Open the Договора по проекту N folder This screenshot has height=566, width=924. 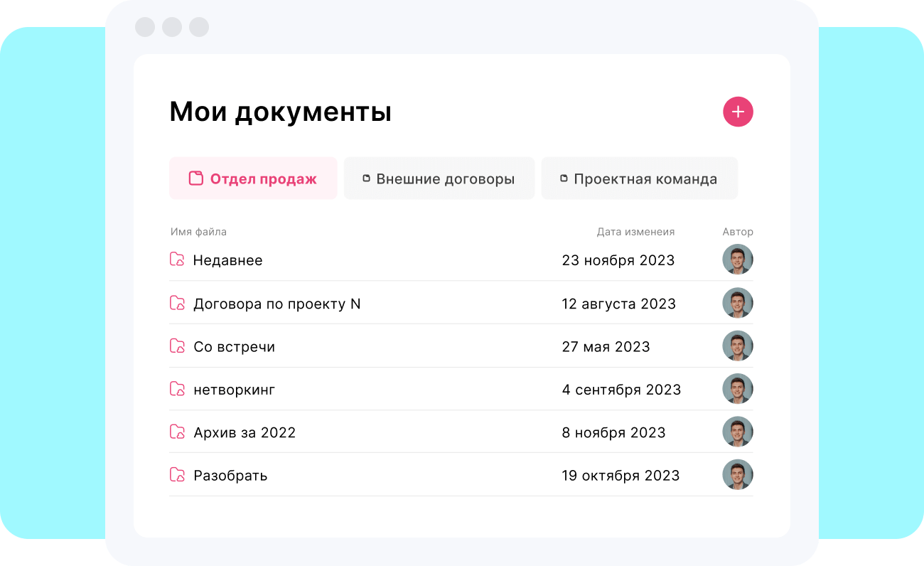(277, 303)
